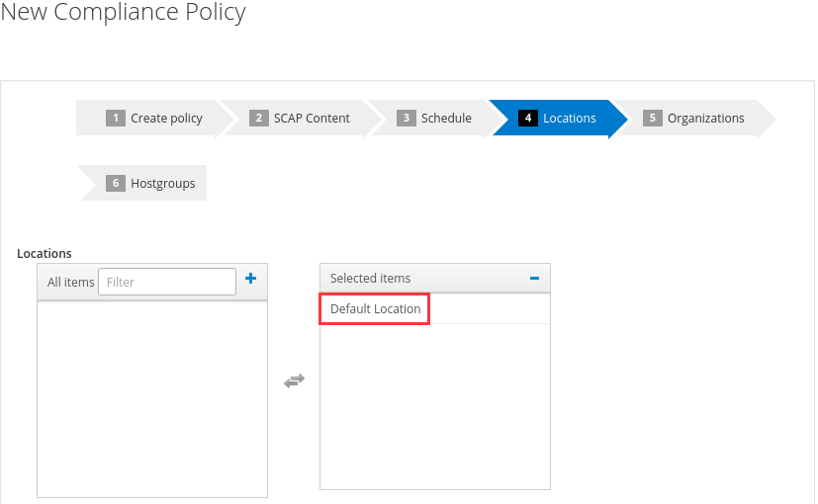Click the empty area below Default Location

(x=435, y=406)
